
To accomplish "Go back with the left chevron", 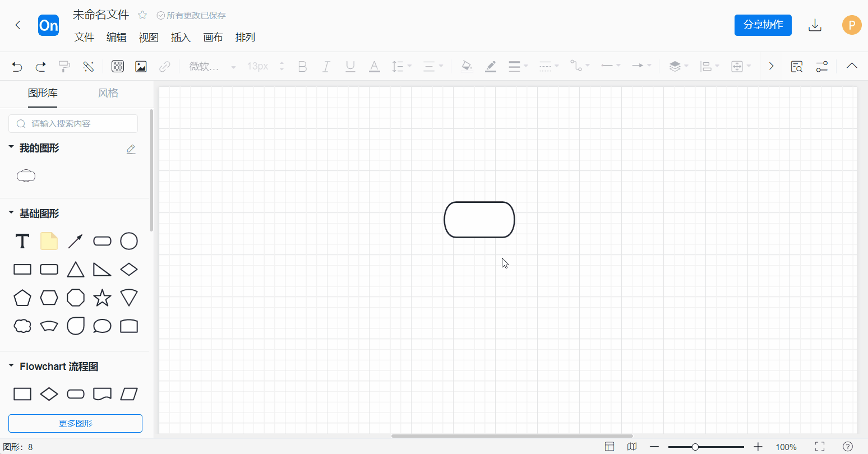I will pos(18,25).
